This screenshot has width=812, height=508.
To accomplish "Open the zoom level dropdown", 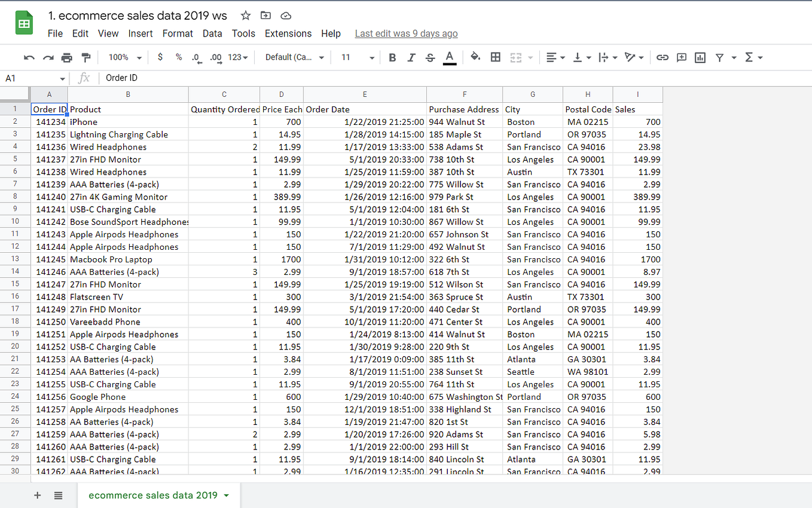I will pos(124,57).
